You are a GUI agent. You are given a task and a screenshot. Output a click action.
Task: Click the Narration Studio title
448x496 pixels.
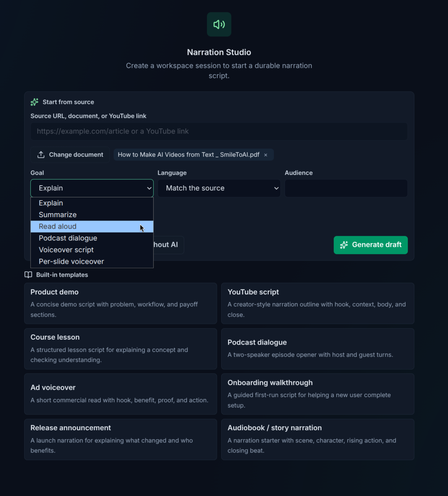click(x=219, y=52)
